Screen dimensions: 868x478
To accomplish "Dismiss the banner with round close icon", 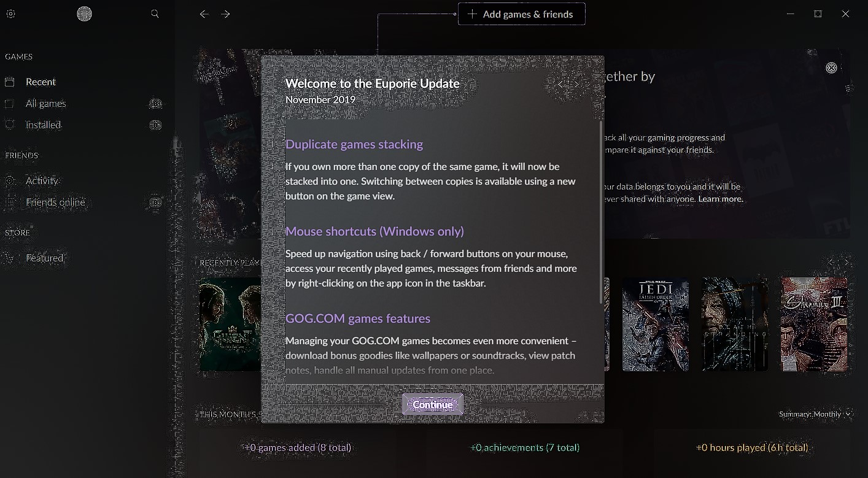I will coord(831,68).
